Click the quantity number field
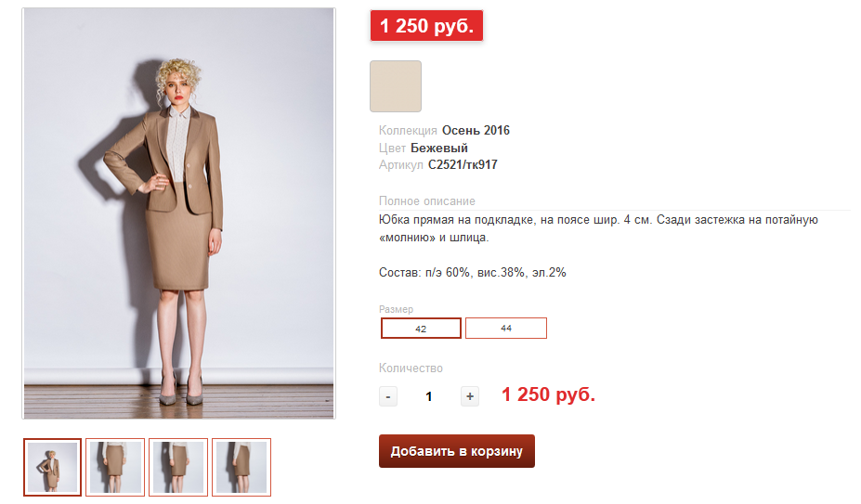The height and width of the screenshot is (504, 861). [429, 396]
